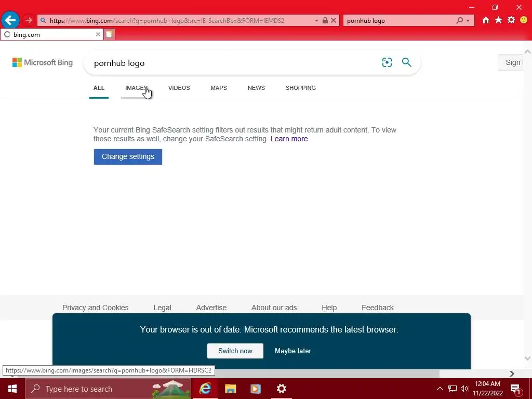Screen dimensions: 532x399
Task: Click the Microsoft Bing logo
Action: click(43, 62)
